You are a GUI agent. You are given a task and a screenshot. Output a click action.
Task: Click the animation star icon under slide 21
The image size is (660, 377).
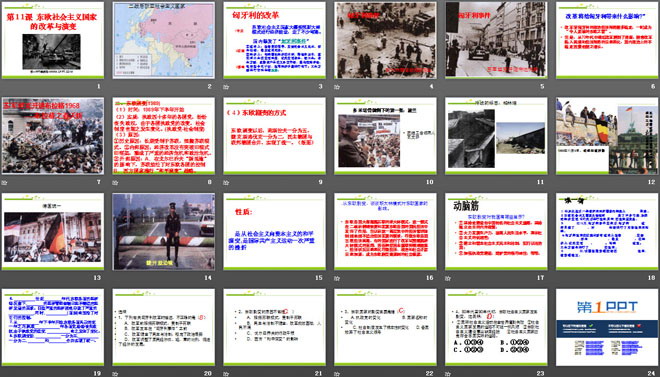point(226,374)
